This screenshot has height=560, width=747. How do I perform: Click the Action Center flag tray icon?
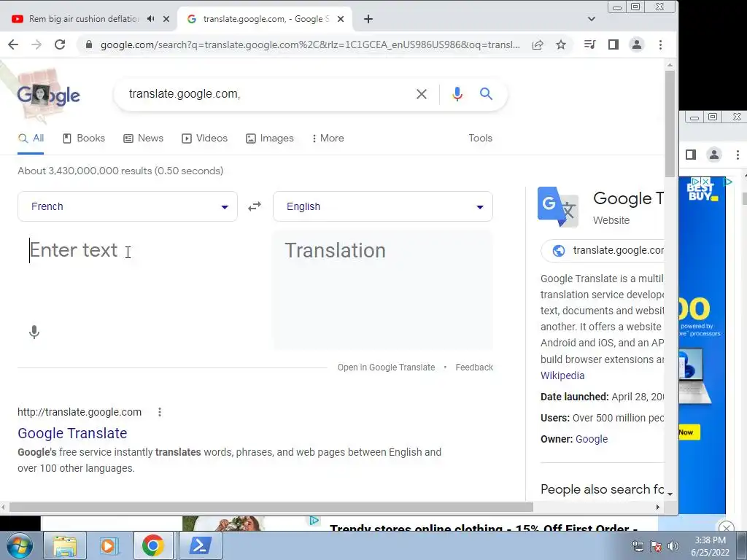coord(656,546)
